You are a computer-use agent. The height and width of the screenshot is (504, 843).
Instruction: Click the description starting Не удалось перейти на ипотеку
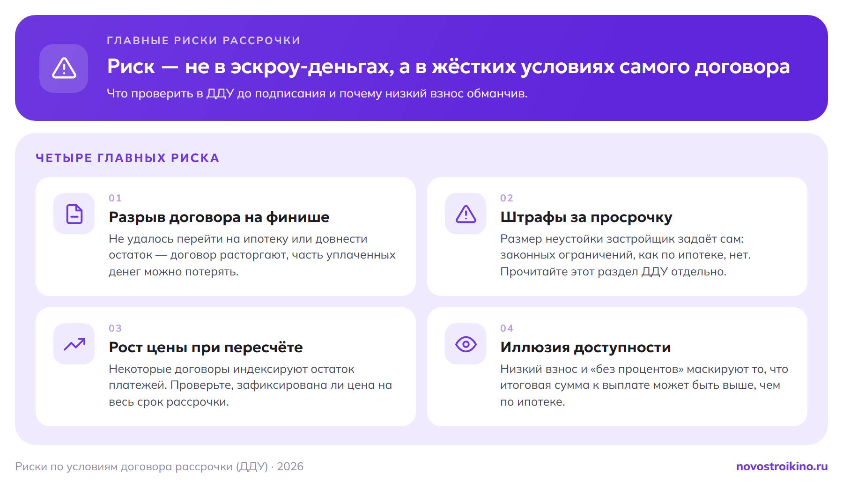[x=252, y=255]
